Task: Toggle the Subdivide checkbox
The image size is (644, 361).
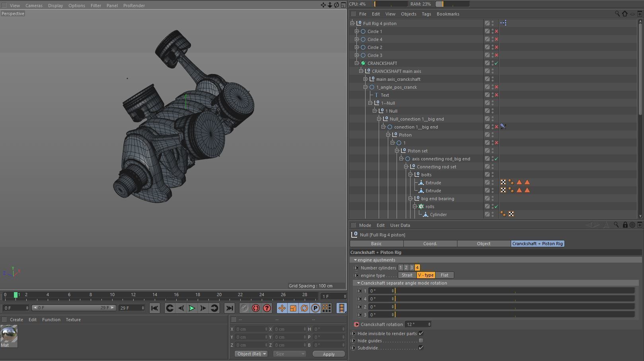Action: 421,348
